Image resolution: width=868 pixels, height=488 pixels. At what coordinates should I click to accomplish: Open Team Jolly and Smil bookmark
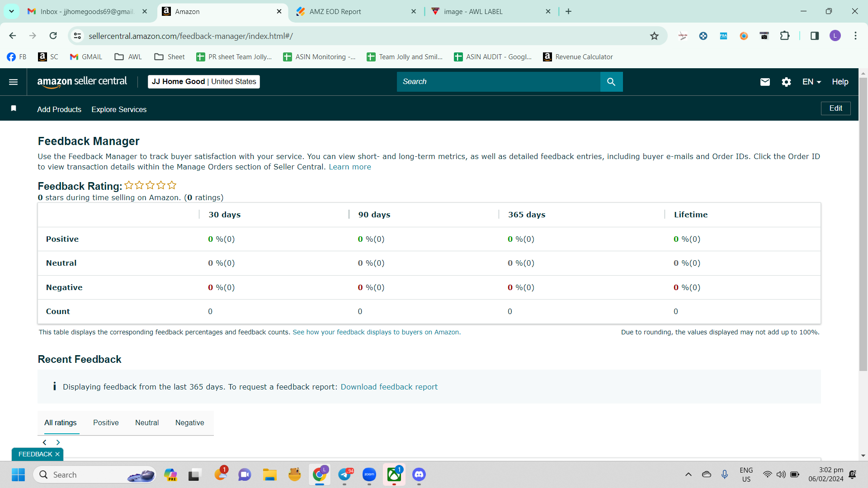pyautogui.click(x=405, y=57)
